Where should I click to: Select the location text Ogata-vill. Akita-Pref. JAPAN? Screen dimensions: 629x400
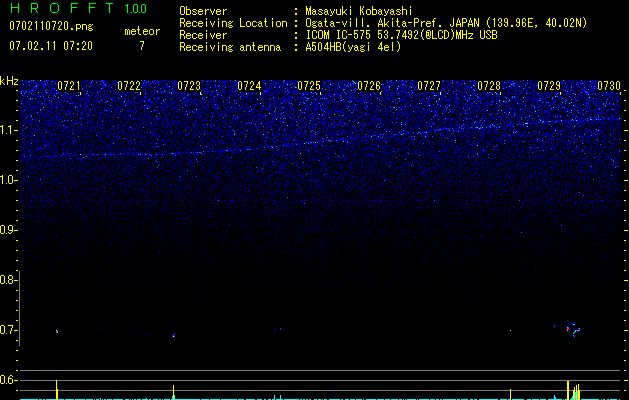(392, 23)
